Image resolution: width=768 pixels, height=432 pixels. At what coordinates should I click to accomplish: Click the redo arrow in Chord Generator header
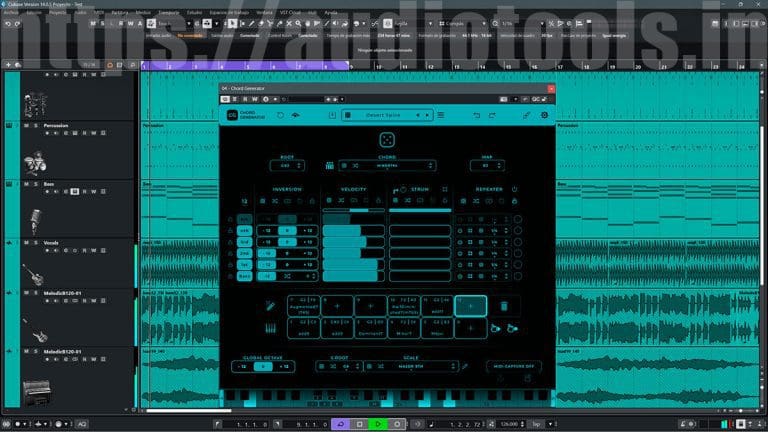(492, 115)
